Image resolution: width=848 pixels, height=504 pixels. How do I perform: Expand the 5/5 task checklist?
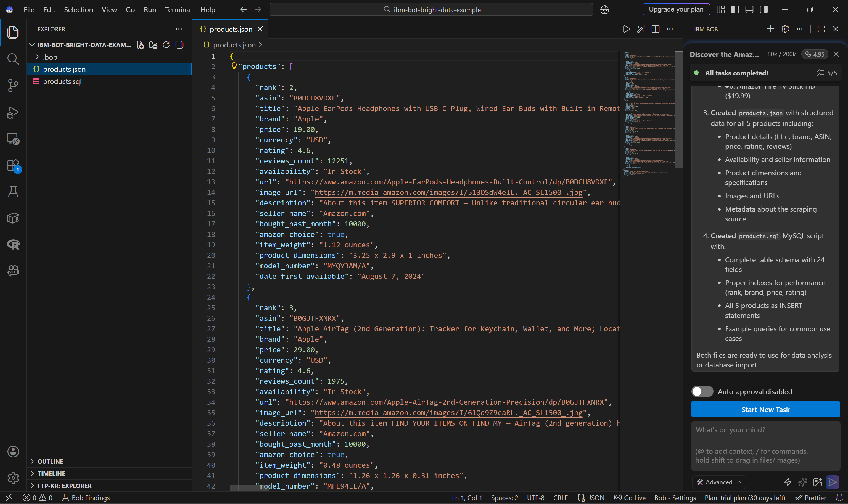(826, 73)
